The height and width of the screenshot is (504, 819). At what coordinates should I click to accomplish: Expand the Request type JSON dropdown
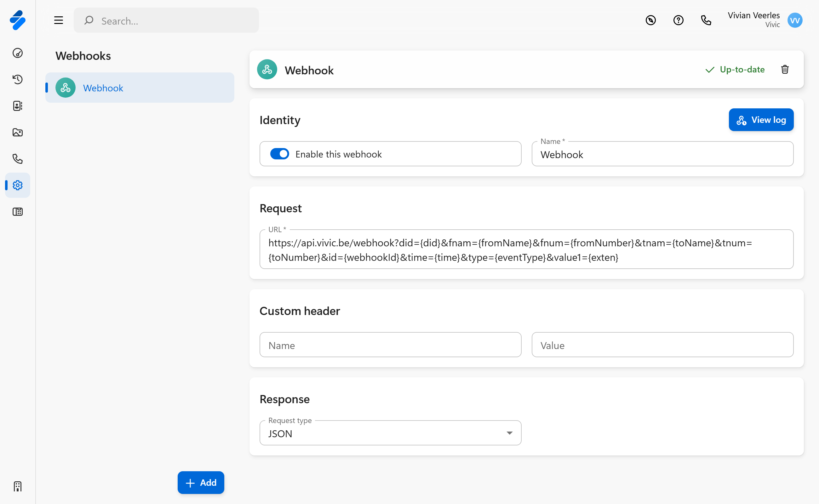[x=390, y=433]
